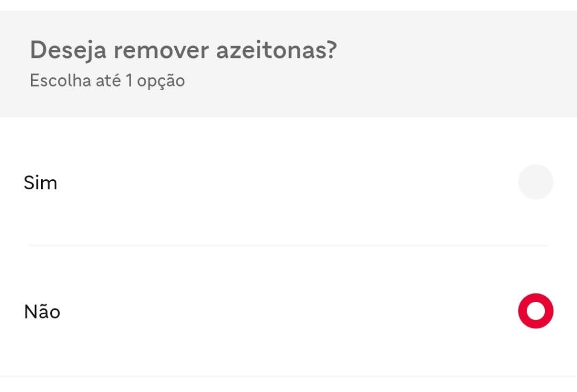Click the "Sim" option label
Screen dimensions: 577x392
(41, 183)
